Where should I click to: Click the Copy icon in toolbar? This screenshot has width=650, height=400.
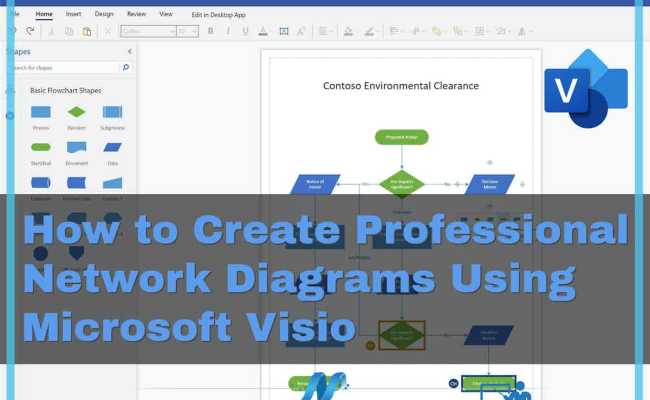point(69,32)
